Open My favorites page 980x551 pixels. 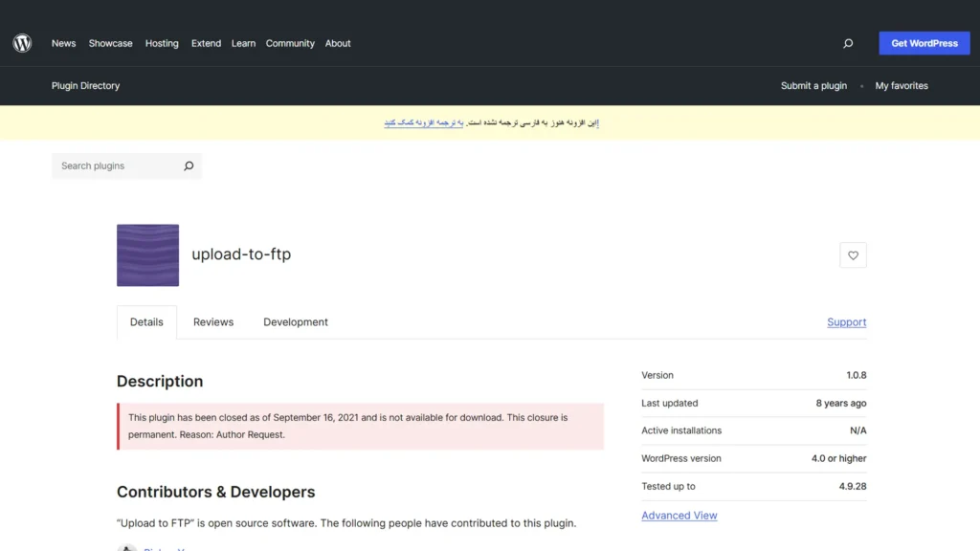902,86
